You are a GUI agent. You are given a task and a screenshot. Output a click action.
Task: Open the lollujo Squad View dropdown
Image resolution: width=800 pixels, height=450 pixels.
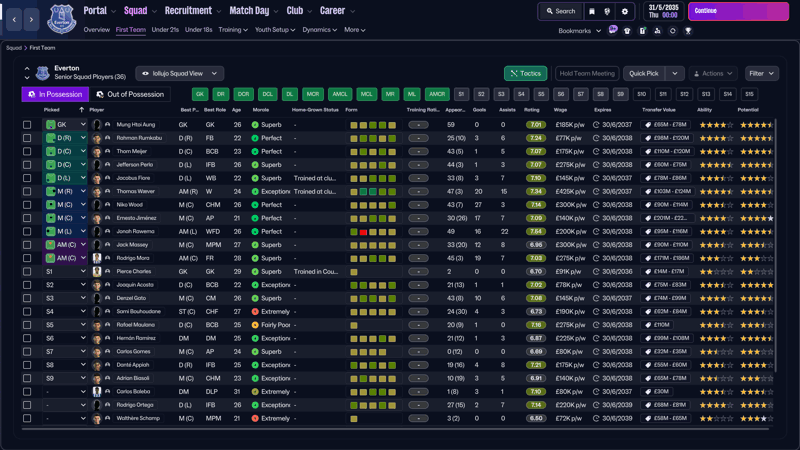coord(180,73)
